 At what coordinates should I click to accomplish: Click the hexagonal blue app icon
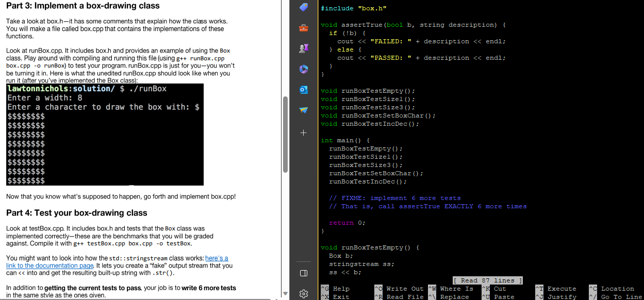pyautogui.click(x=303, y=69)
